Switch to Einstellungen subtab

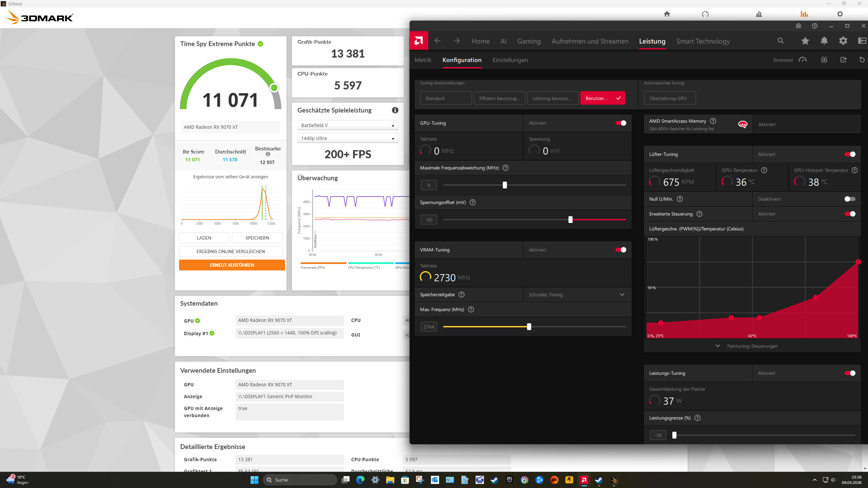coord(510,60)
